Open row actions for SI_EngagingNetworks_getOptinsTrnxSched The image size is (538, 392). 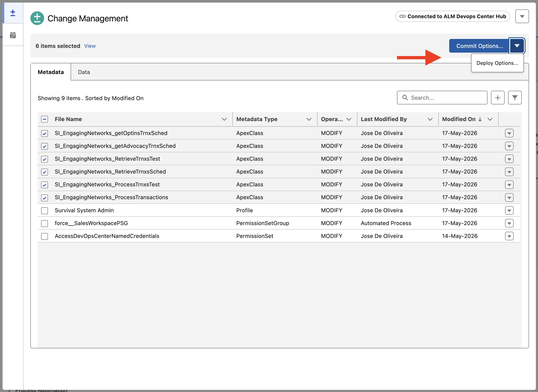pos(509,133)
